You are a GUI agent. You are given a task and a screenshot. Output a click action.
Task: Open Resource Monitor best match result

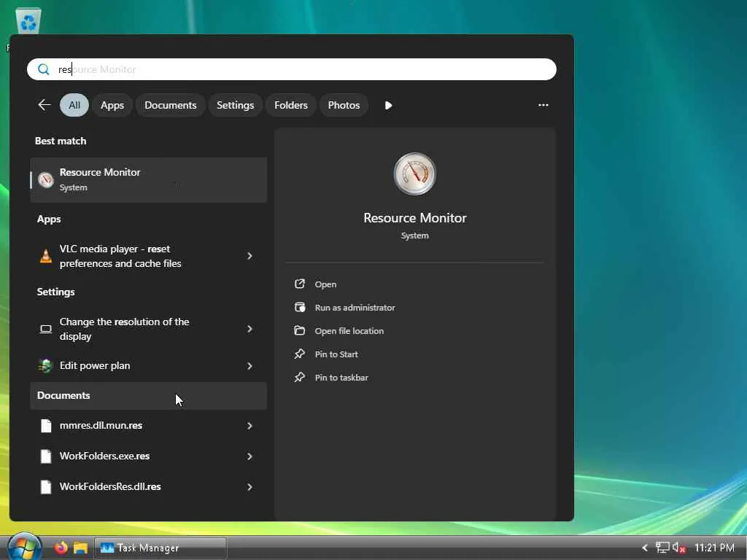coord(149,180)
